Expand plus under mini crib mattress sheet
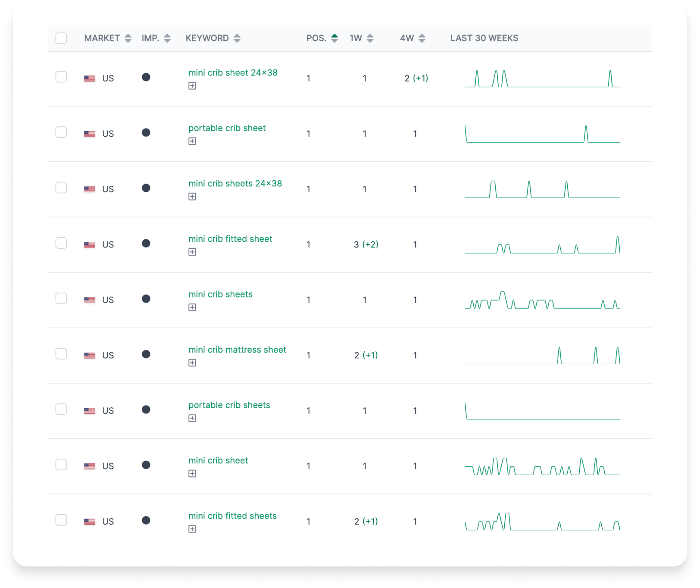 pos(192,363)
